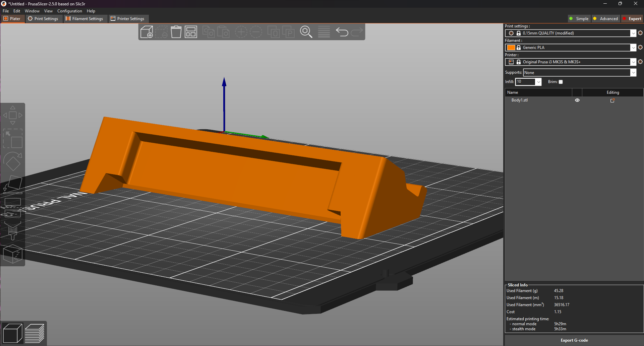Select the Rotate tool in left toolbar
This screenshot has height=346, width=644.
pyautogui.click(x=13, y=162)
